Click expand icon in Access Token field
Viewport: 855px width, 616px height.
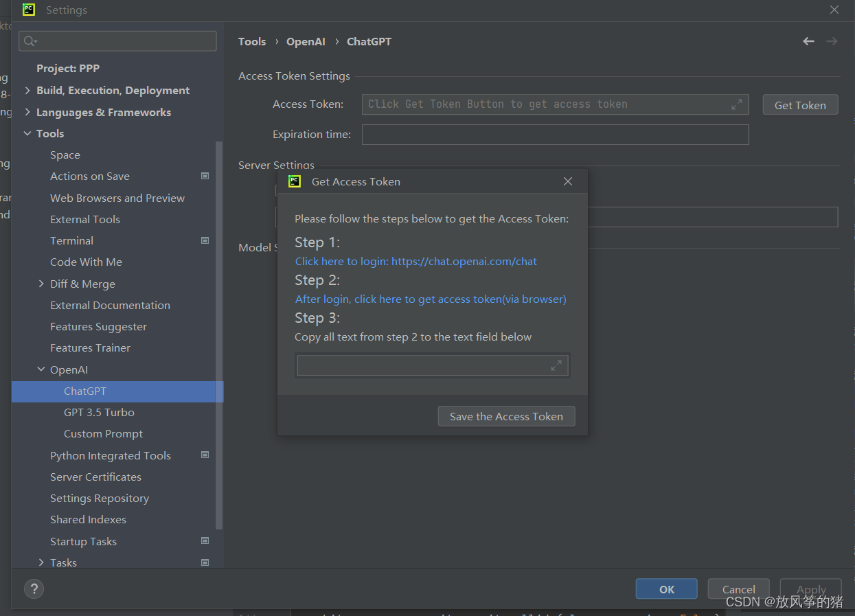[737, 104]
